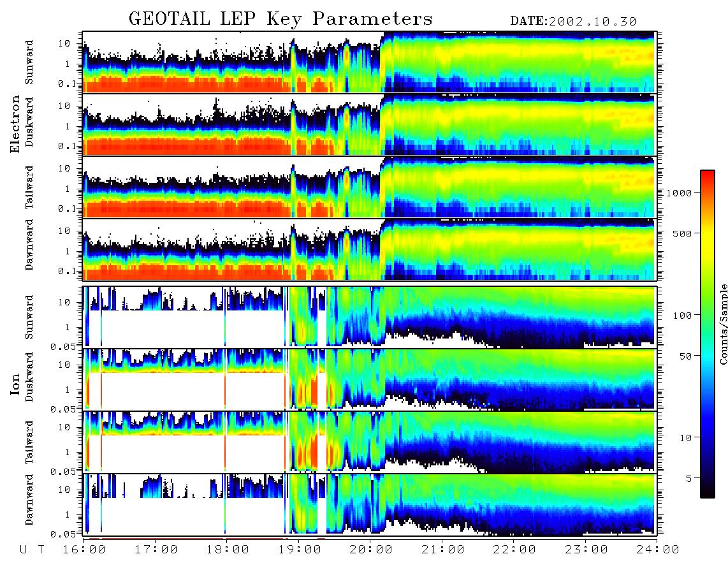Click inside the Electron Dawnward spectrogram panel
This screenshot has width=728, height=561.
(x=369, y=249)
